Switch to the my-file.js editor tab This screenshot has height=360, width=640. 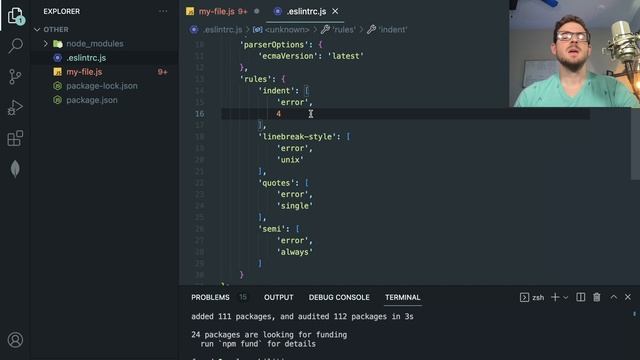(217, 11)
